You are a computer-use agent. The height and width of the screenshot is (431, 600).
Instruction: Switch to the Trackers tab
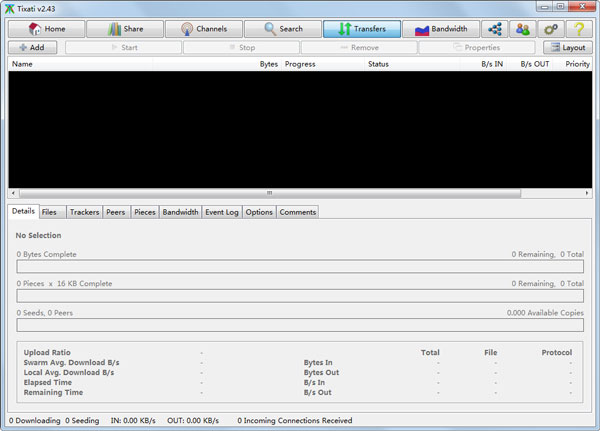point(85,212)
